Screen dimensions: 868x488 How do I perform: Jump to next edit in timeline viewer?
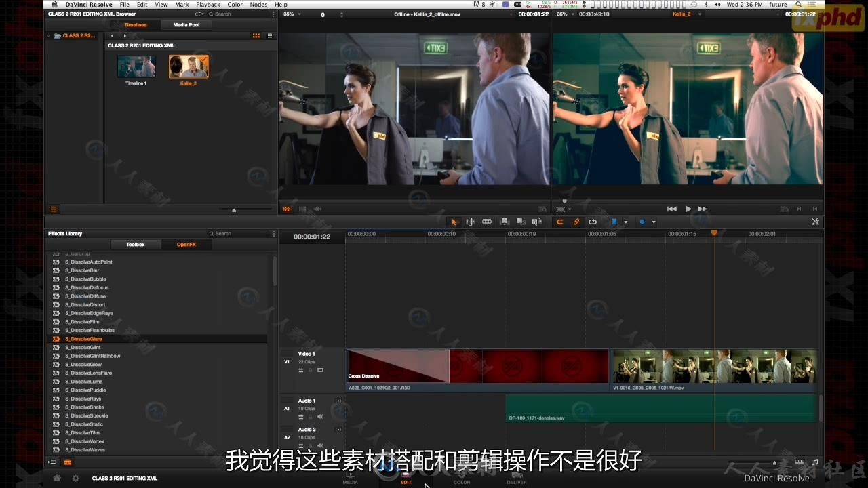pyautogui.click(x=703, y=209)
